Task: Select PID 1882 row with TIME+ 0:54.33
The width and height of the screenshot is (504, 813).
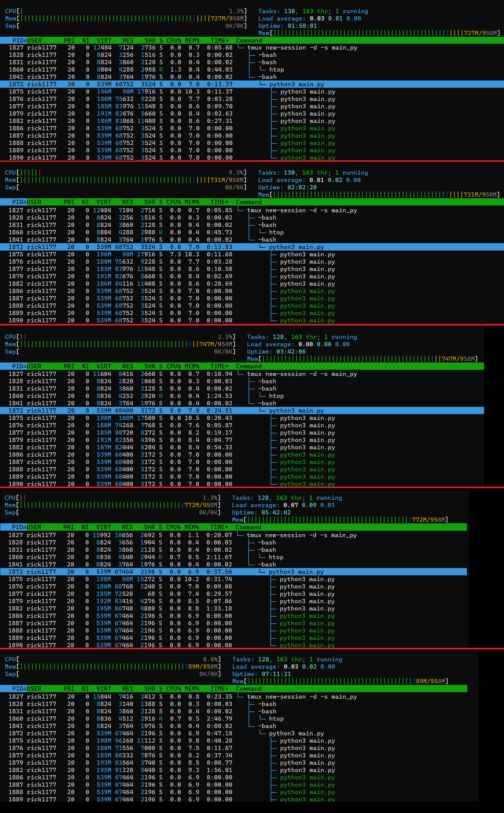Action: click(242, 447)
